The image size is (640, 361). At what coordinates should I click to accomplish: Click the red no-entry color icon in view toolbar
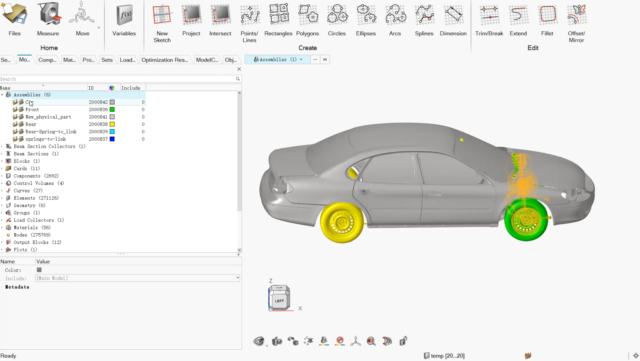340,341
